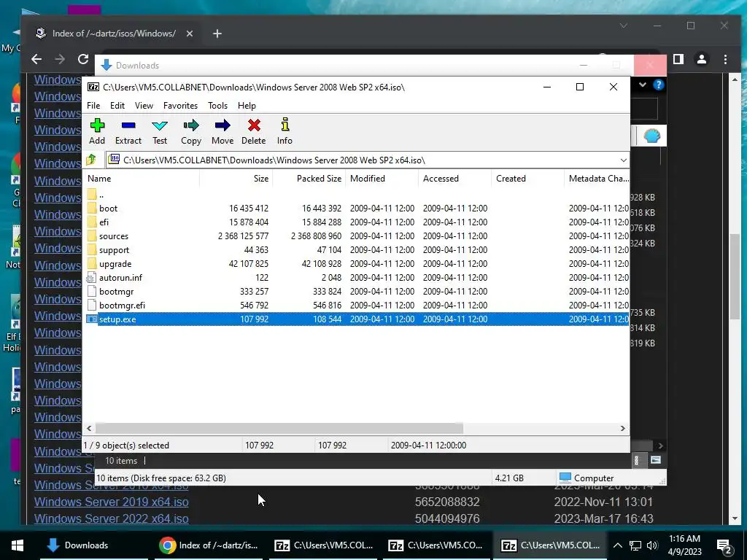Image resolution: width=747 pixels, height=560 pixels.
Task: Switch to Chrome taskbar window
Action: pos(209,545)
